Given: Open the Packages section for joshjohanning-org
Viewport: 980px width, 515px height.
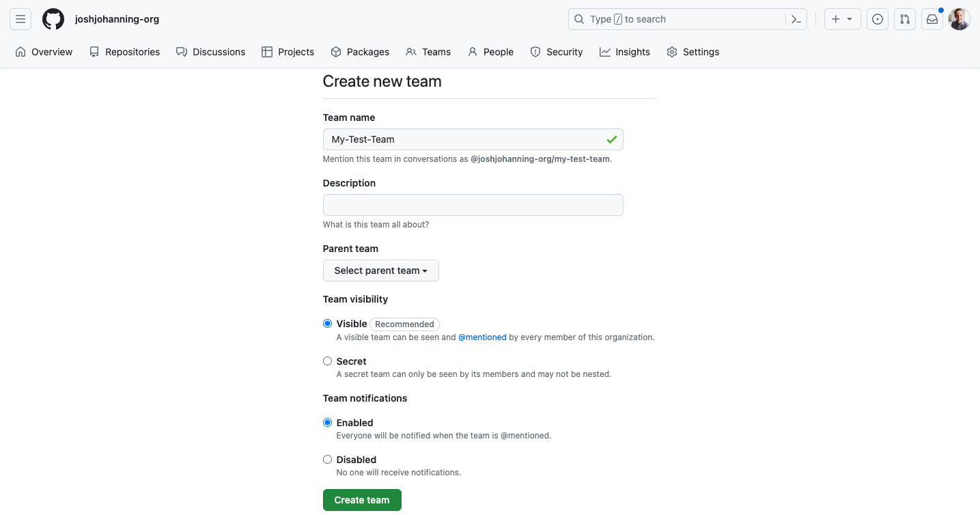Looking at the screenshot, I should click(x=360, y=52).
